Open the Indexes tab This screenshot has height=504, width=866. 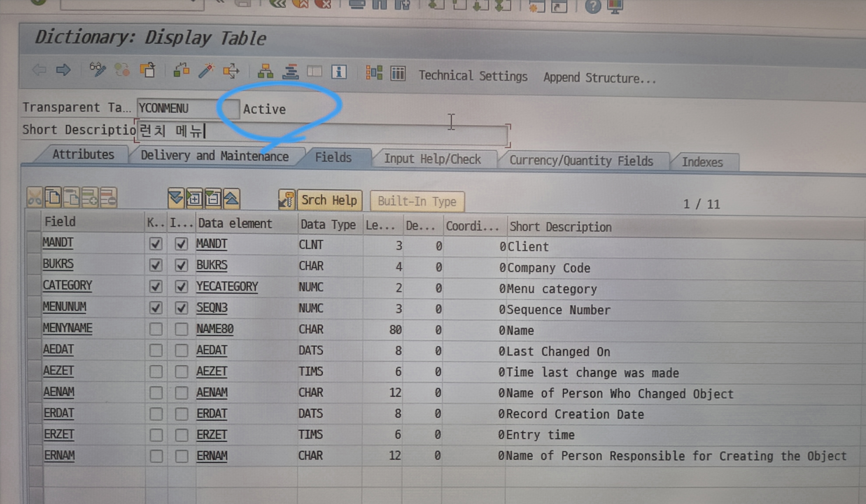(x=702, y=162)
